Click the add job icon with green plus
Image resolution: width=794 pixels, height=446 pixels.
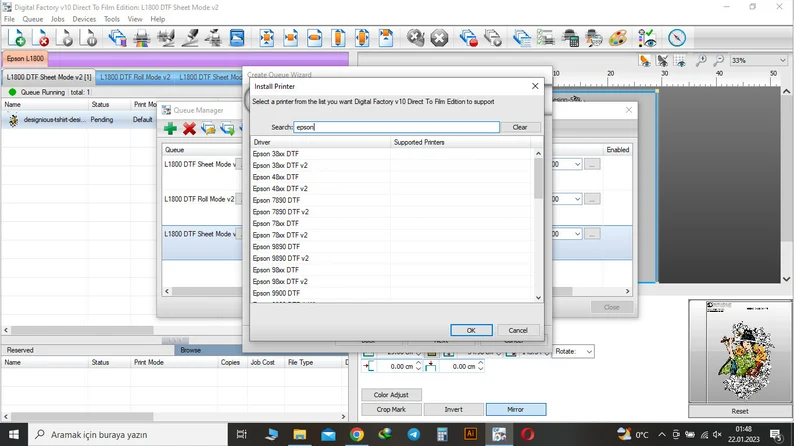pyautogui.click(x=17, y=38)
